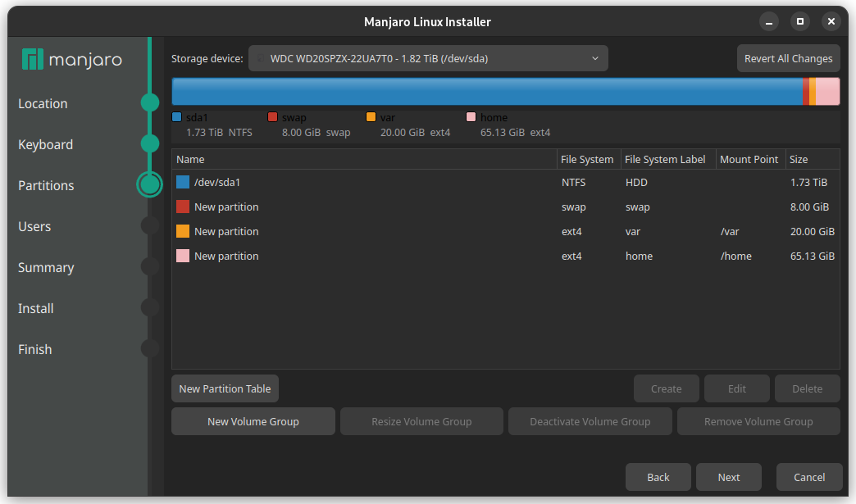
Task: Click the blue /dev/sda1 row icon
Action: coord(183,182)
